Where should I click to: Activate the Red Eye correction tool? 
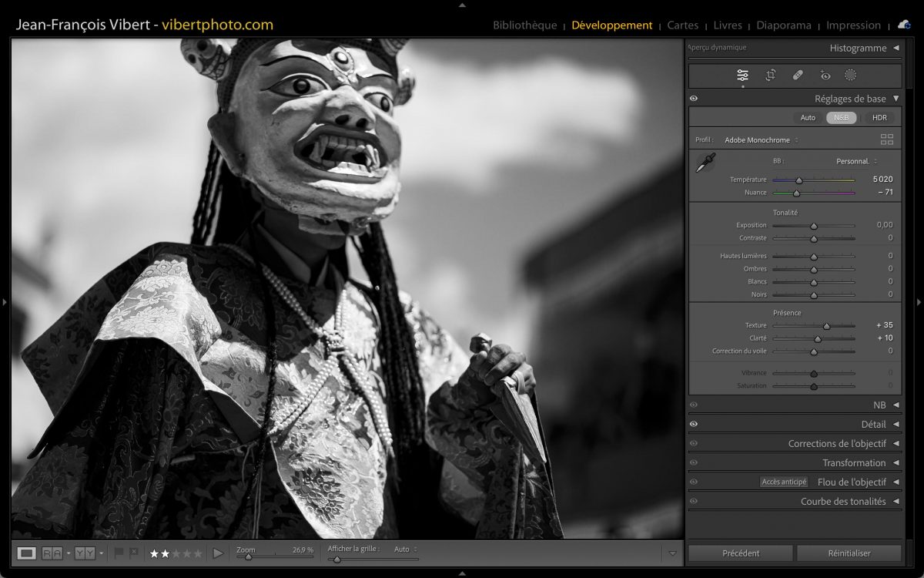coord(825,75)
